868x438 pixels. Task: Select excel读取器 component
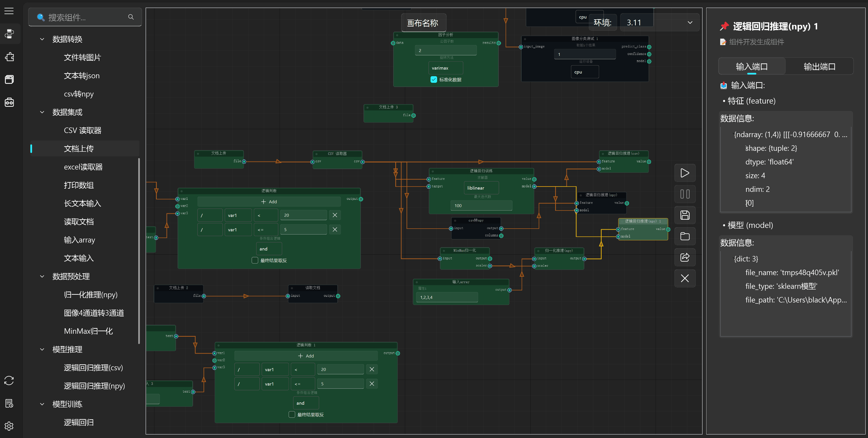[85, 167]
